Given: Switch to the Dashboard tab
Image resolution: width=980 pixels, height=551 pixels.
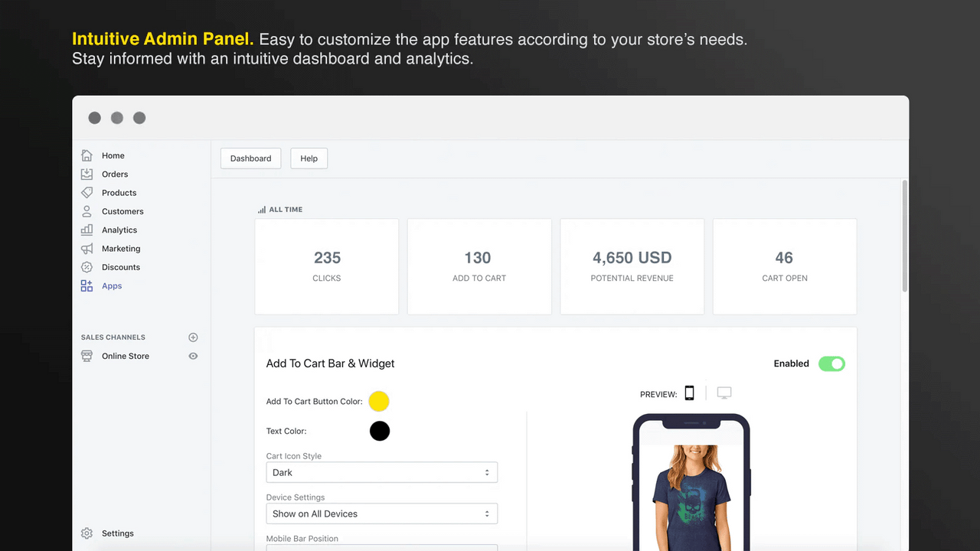Looking at the screenshot, I should [x=250, y=158].
